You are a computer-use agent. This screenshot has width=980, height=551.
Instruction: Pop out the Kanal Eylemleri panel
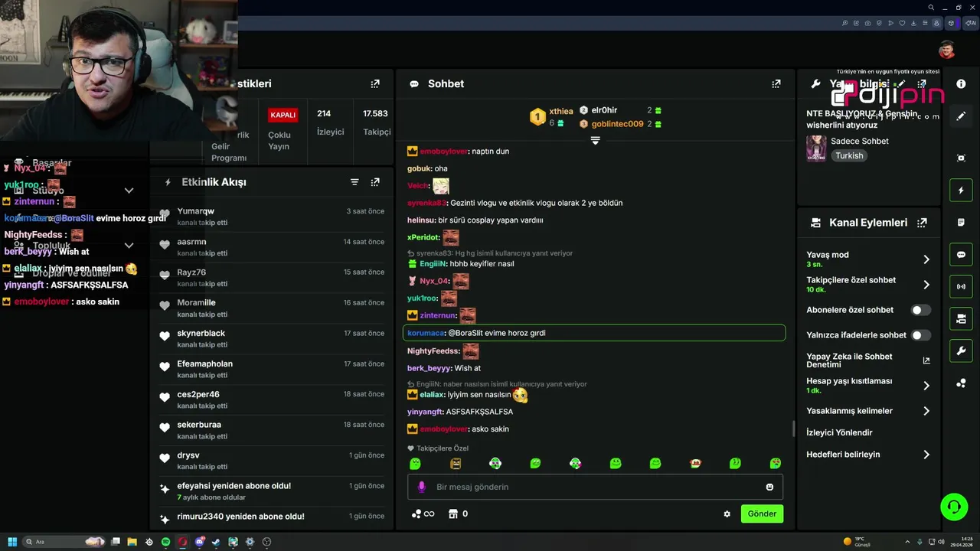coord(922,223)
